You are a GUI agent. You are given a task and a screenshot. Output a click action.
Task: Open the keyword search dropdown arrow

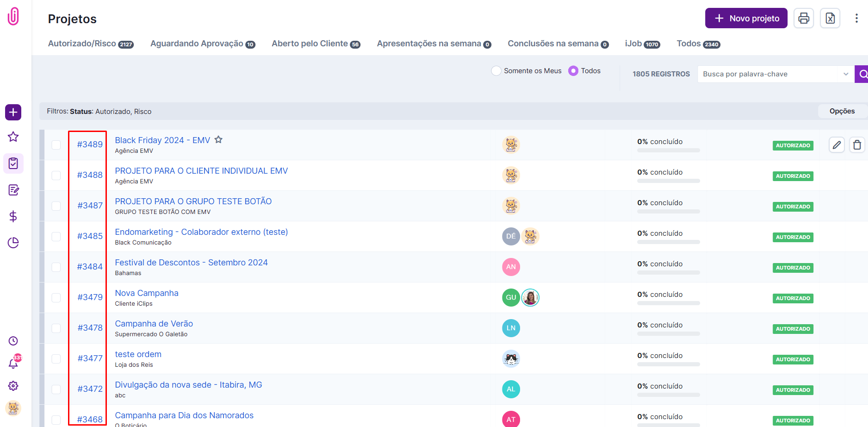[845, 74]
